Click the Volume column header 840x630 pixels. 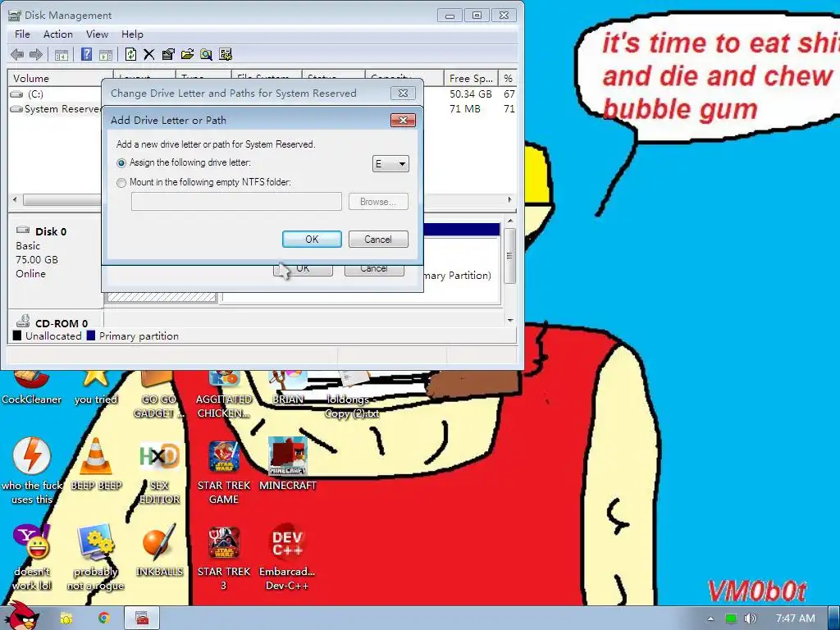point(60,78)
